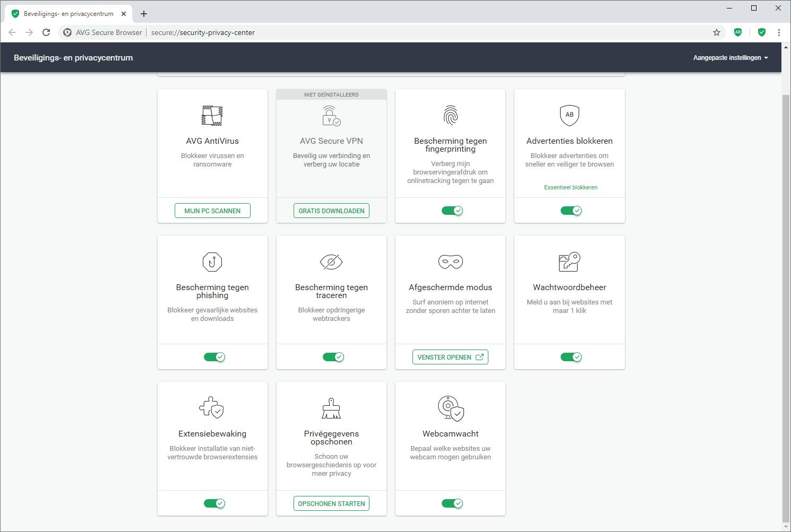The width and height of the screenshot is (791, 532).
Task: Toggle Wachtwoordbeheer switch
Action: tap(571, 357)
